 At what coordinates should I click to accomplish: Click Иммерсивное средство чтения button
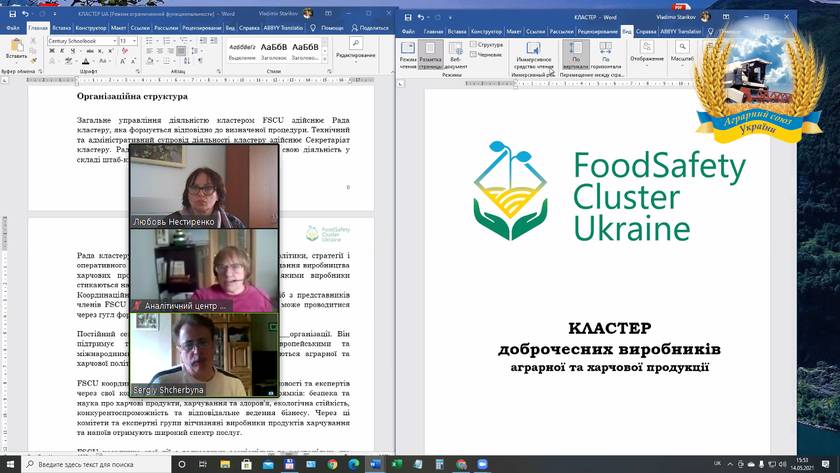click(x=534, y=55)
